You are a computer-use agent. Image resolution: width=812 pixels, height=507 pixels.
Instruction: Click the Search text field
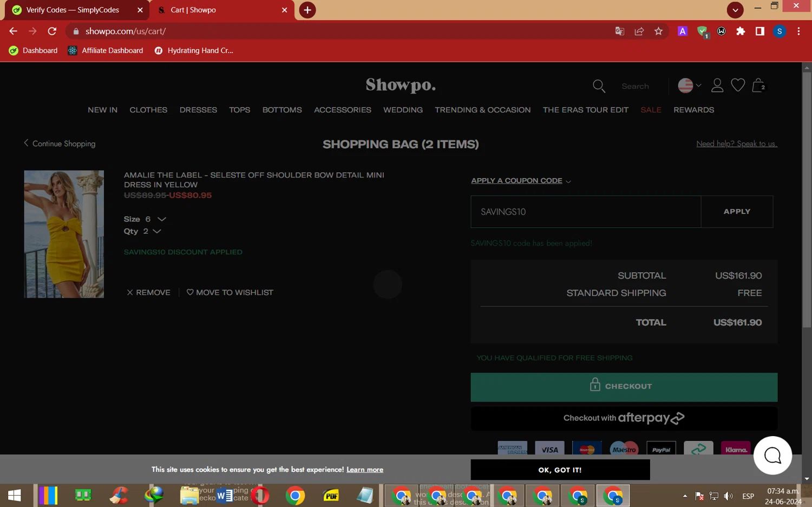(x=635, y=86)
